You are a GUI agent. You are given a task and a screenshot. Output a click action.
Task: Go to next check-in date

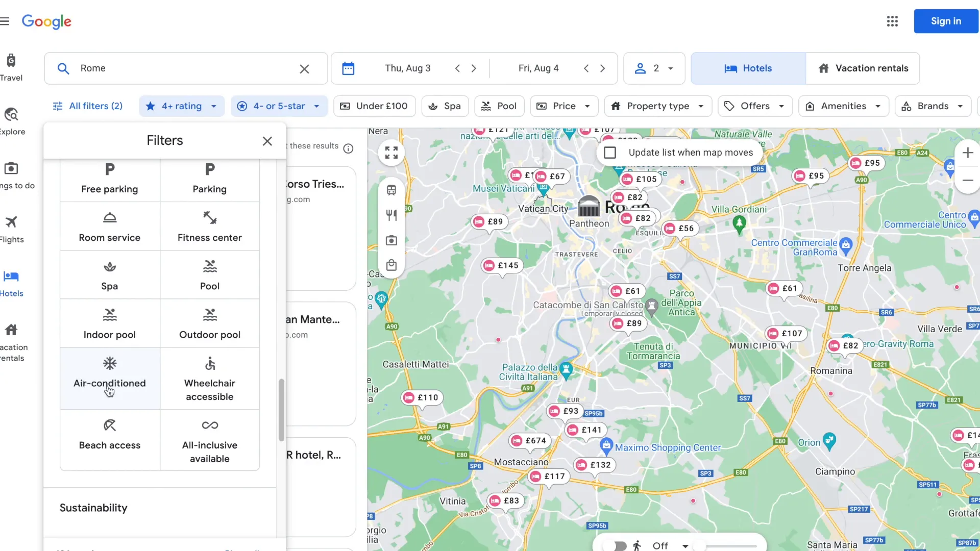474,68
